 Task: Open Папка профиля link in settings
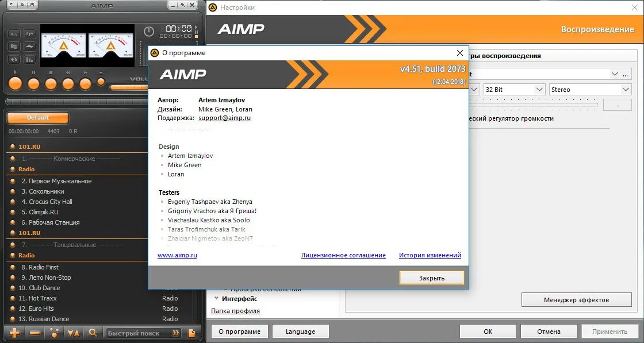click(x=235, y=311)
